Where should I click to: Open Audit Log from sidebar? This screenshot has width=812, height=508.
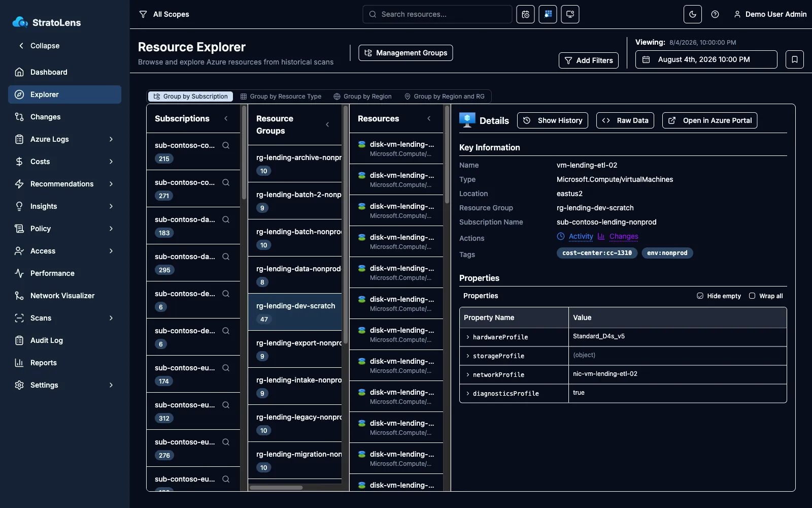(64, 340)
